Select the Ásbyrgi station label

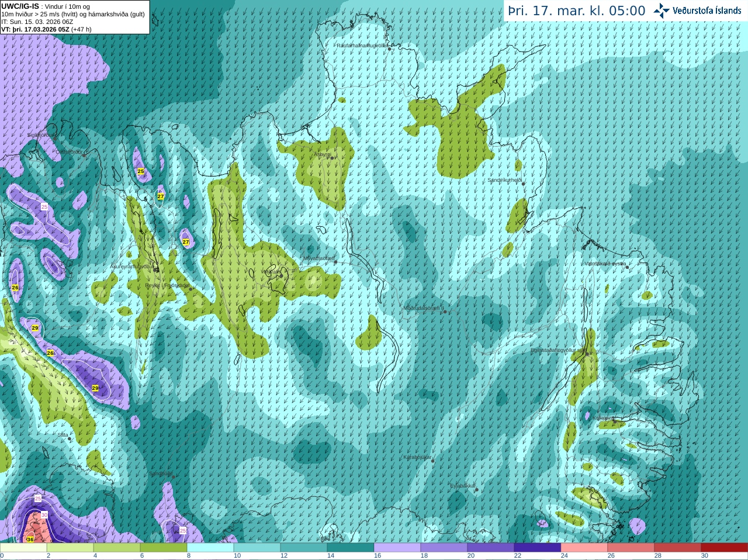322,154
